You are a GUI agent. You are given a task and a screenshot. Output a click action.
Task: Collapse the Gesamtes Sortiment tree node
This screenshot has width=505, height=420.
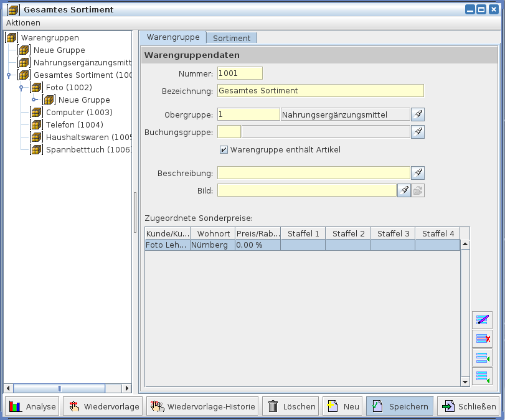(9, 75)
